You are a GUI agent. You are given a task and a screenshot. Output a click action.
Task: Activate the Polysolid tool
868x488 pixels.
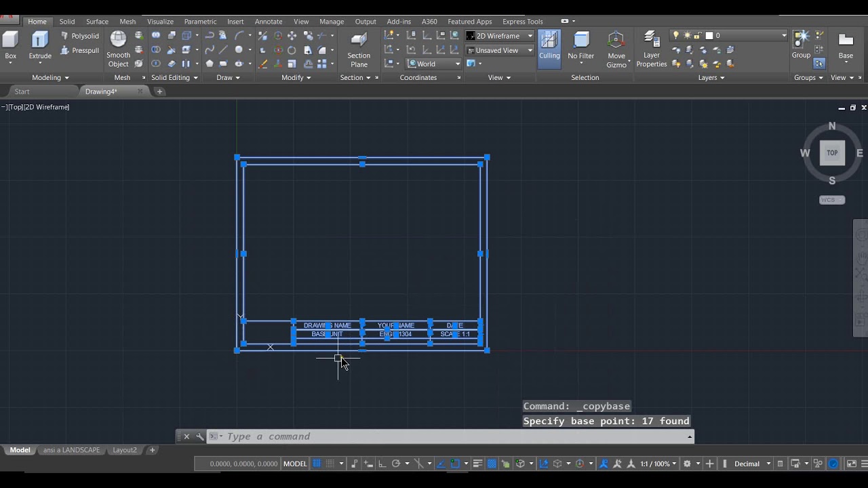(80, 36)
